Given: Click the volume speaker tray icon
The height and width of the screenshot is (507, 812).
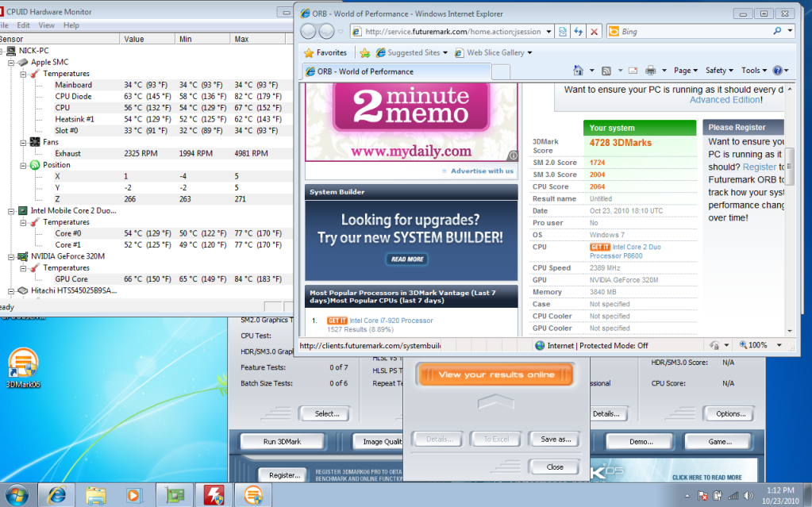Looking at the screenshot, I should pyautogui.click(x=748, y=496).
